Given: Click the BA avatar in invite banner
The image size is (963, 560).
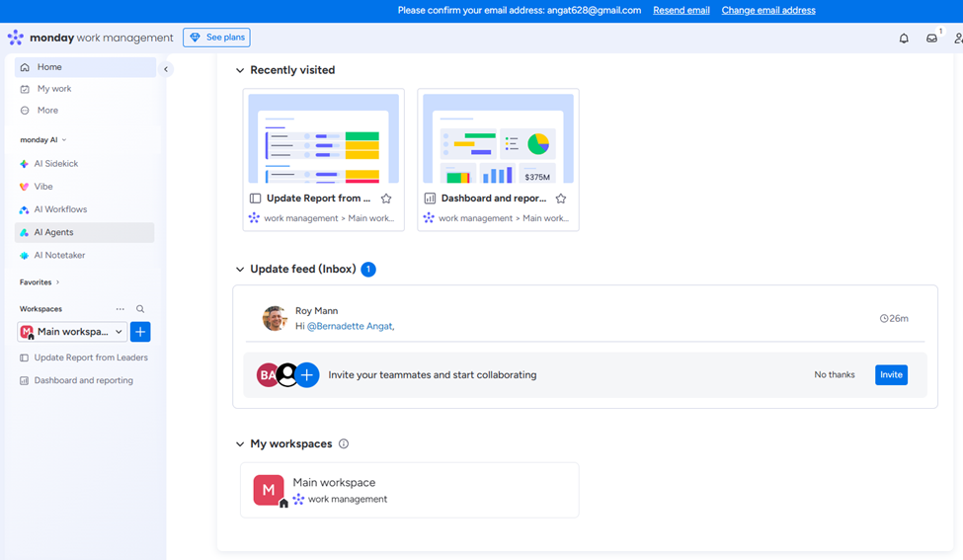Looking at the screenshot, I should tap(267, 374).
